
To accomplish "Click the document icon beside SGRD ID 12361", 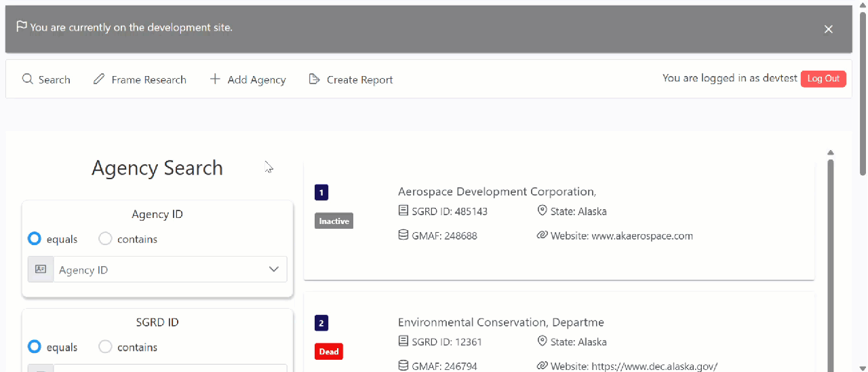I will 403,341.
